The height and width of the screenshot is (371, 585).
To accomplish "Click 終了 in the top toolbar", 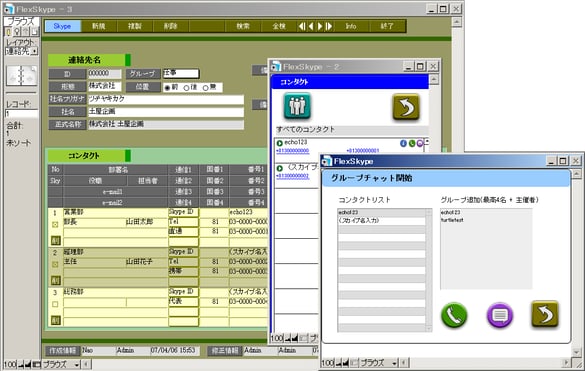I will pos(387,26).
